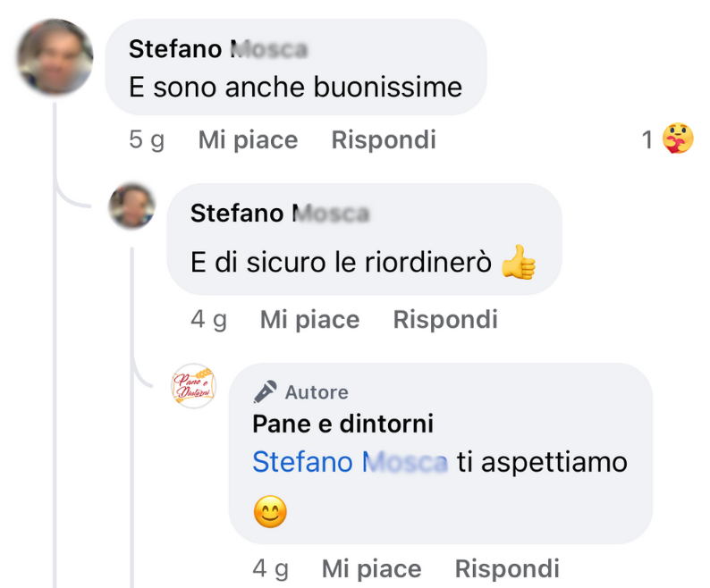Like the comment 'E di sicuro le riordinerò'
The height and width of the screenshot is (588, 710).
(309, 320)
